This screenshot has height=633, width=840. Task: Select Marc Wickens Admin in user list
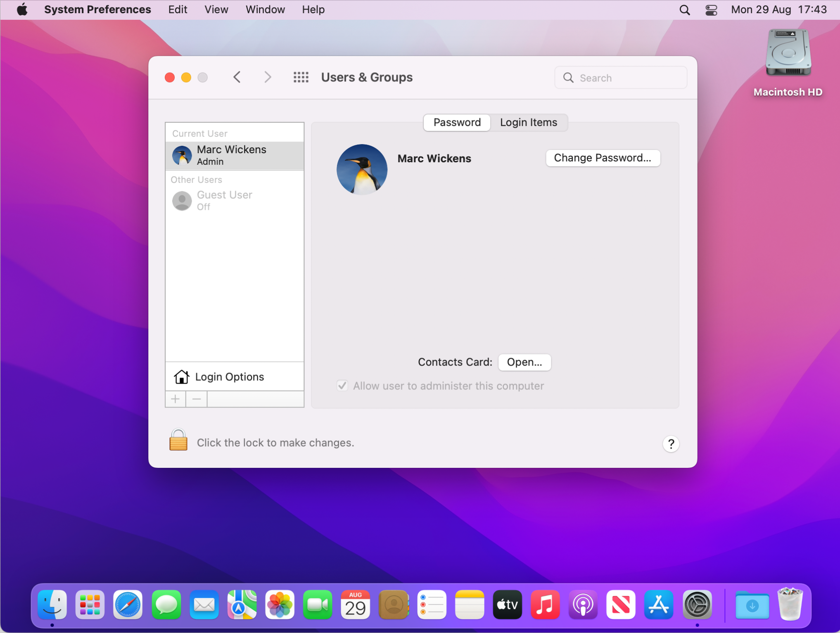235,156
